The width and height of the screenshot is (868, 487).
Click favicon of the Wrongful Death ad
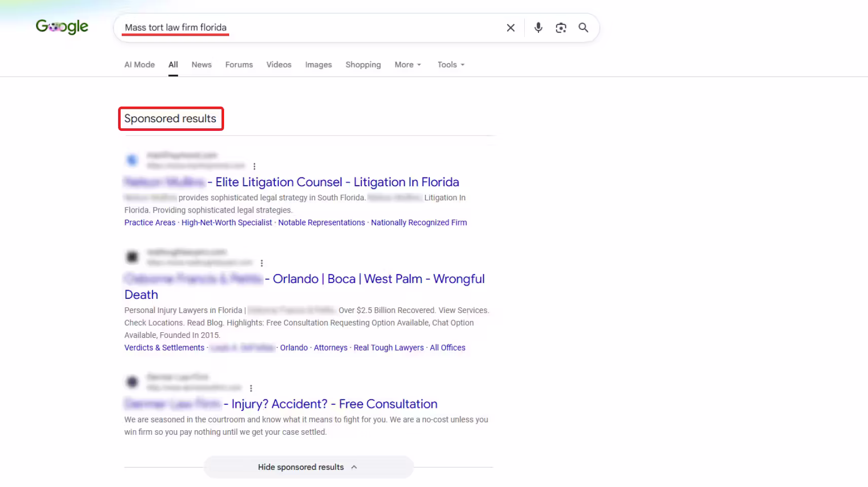pyautogui.click(x=132, y=257)
